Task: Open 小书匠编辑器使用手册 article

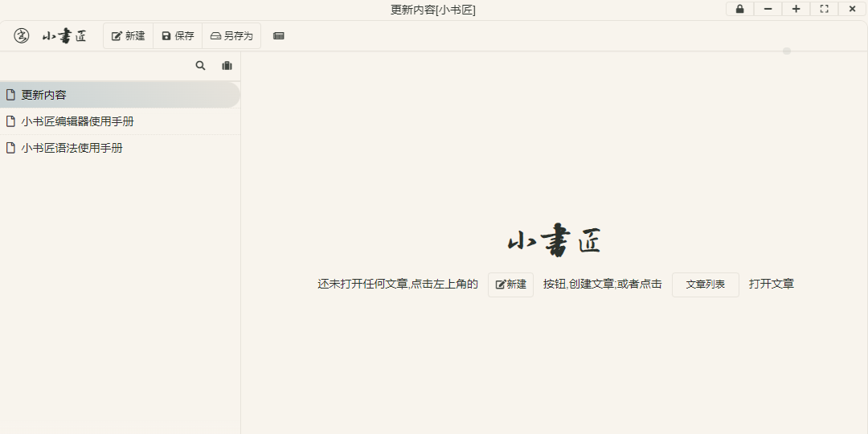Action: tap(120, 121)
